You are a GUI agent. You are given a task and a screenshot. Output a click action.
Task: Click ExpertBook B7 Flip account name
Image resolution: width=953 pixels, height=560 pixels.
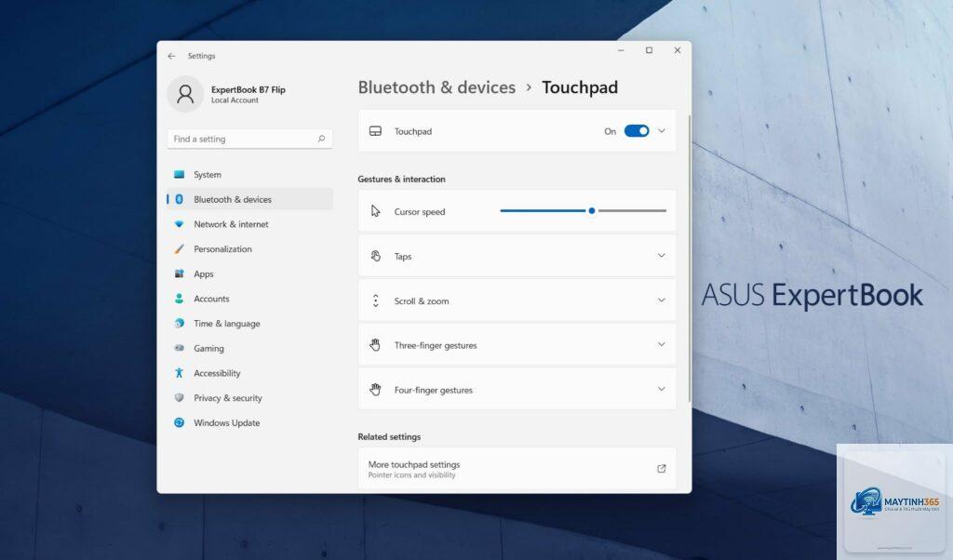click(x=248, y=89)
